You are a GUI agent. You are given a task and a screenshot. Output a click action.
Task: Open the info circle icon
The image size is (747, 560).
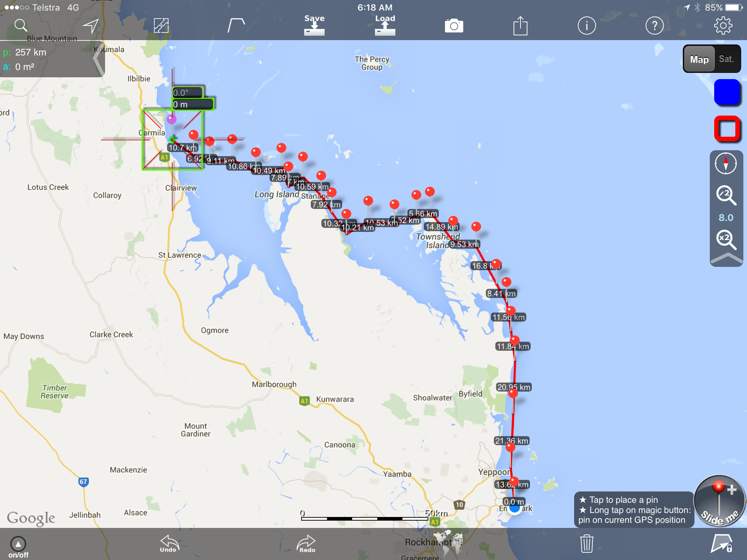click(587, 26)
